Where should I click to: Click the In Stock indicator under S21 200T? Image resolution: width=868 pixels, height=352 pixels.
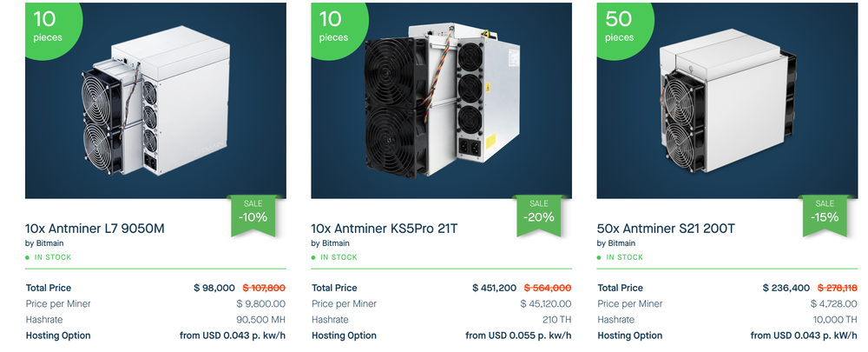coord(615,258)
